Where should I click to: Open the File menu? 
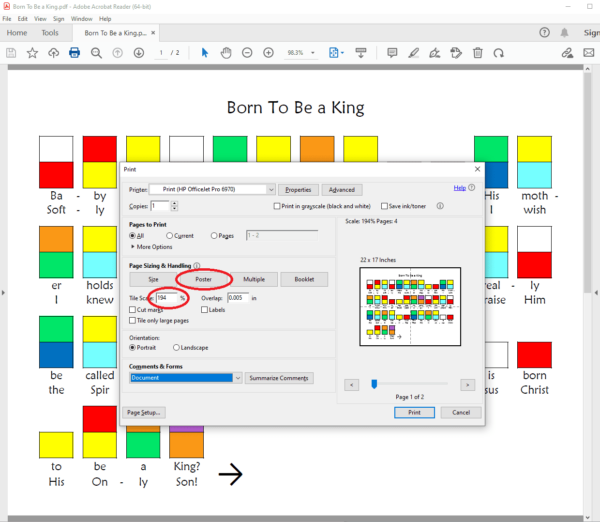point(7,19)
